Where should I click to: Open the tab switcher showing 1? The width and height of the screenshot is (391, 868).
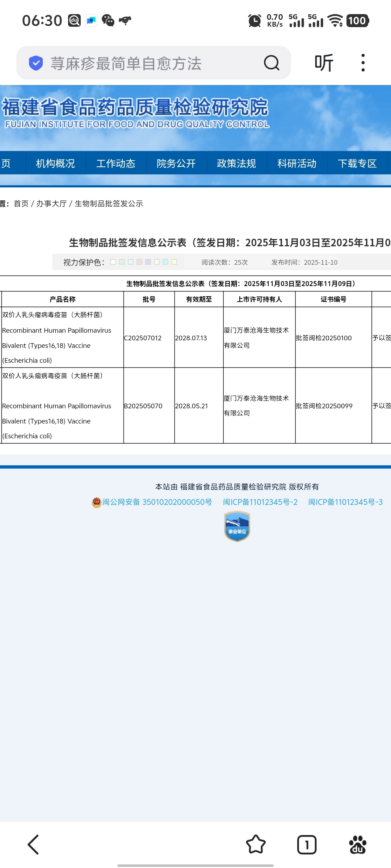coord(307,844)
